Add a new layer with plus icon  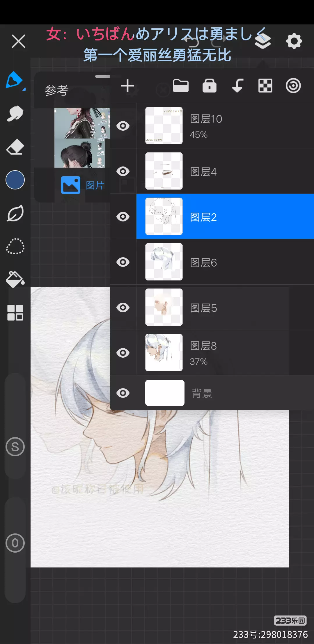(x=127, y=86)
